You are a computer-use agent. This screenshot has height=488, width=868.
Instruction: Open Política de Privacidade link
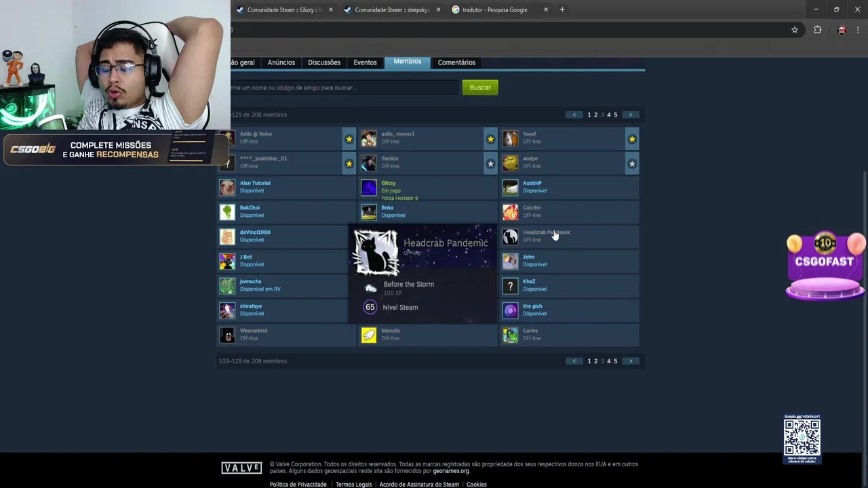click(x=298, y=485)
